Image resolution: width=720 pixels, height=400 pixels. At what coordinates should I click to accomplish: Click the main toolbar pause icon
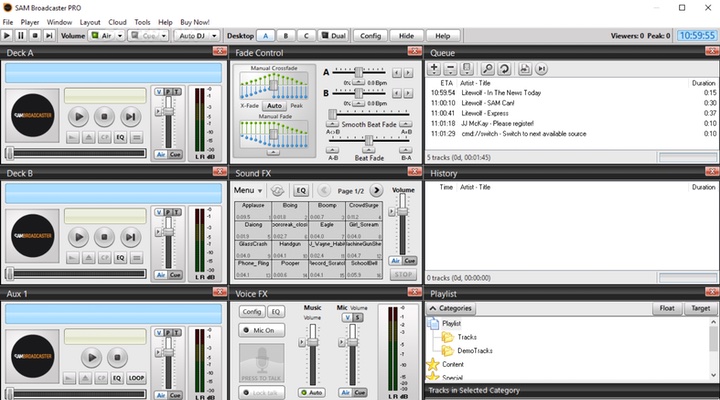21,35
